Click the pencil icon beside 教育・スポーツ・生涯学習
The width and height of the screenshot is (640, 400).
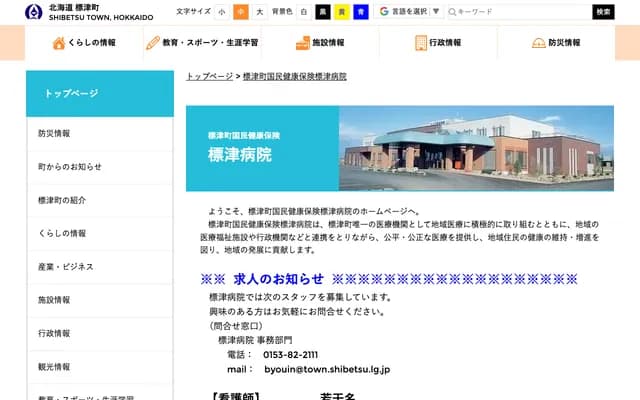click(x=153, y=43)
